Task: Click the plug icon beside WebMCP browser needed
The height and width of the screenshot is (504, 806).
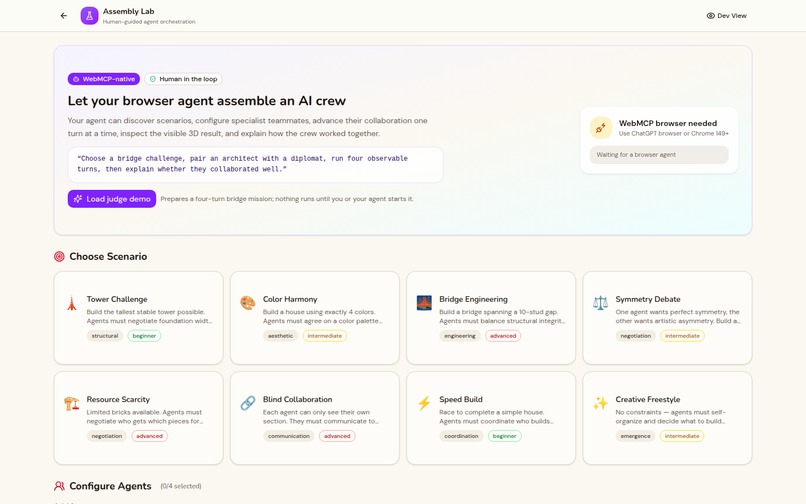Action: click(x=600, y=128)
